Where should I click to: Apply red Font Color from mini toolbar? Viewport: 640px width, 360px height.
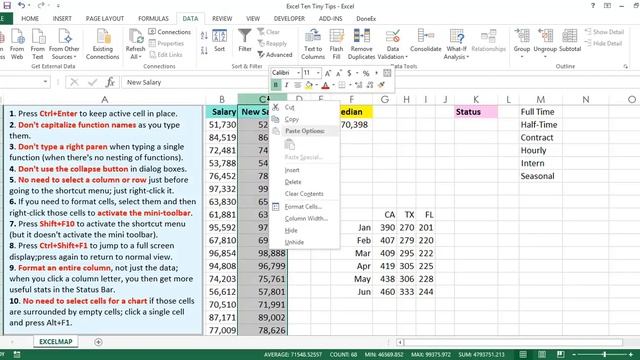click(325, 85)
